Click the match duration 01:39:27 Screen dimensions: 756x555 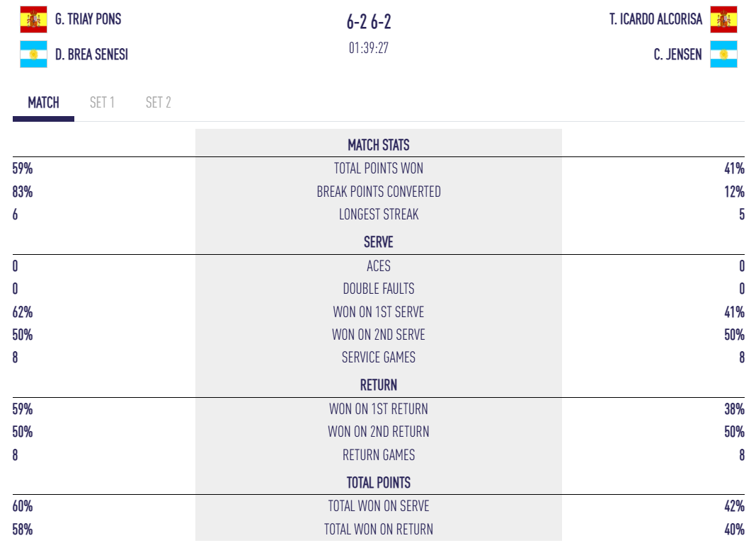[x=369, y=49]
